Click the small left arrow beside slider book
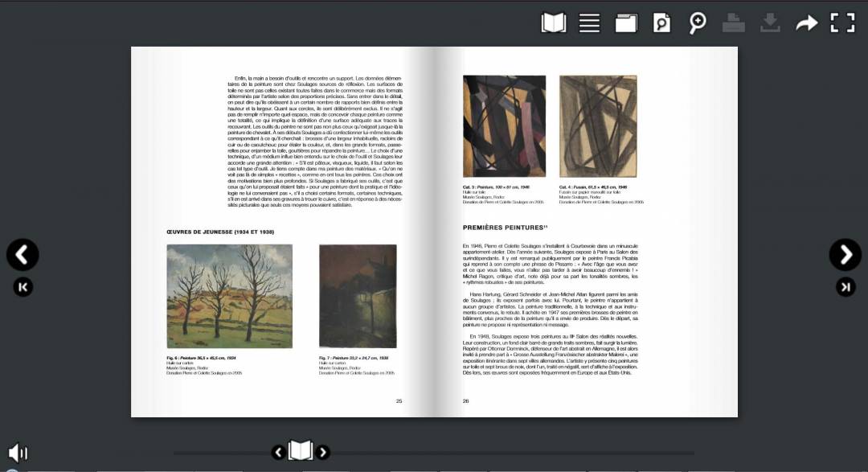The image size is (868, 472). click(278, 452)
